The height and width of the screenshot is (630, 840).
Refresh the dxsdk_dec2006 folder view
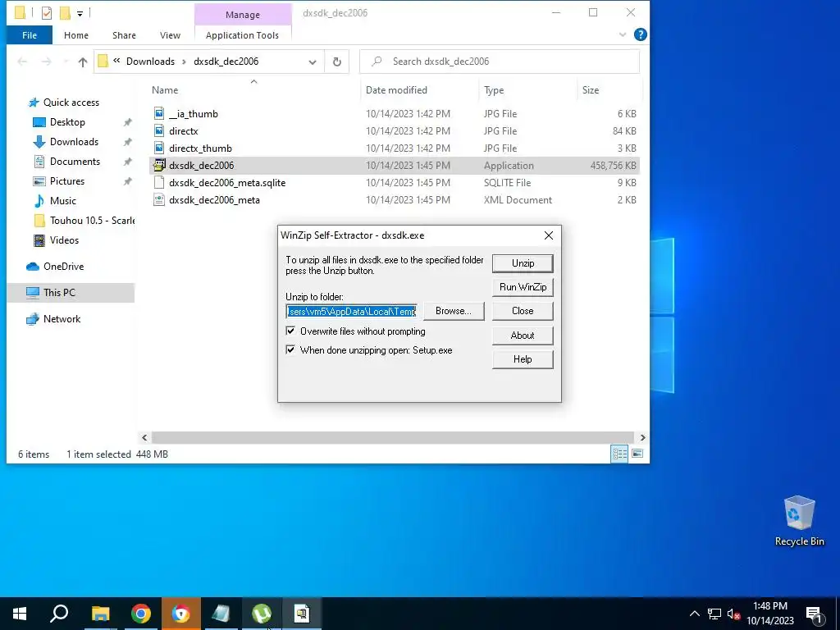337,62
